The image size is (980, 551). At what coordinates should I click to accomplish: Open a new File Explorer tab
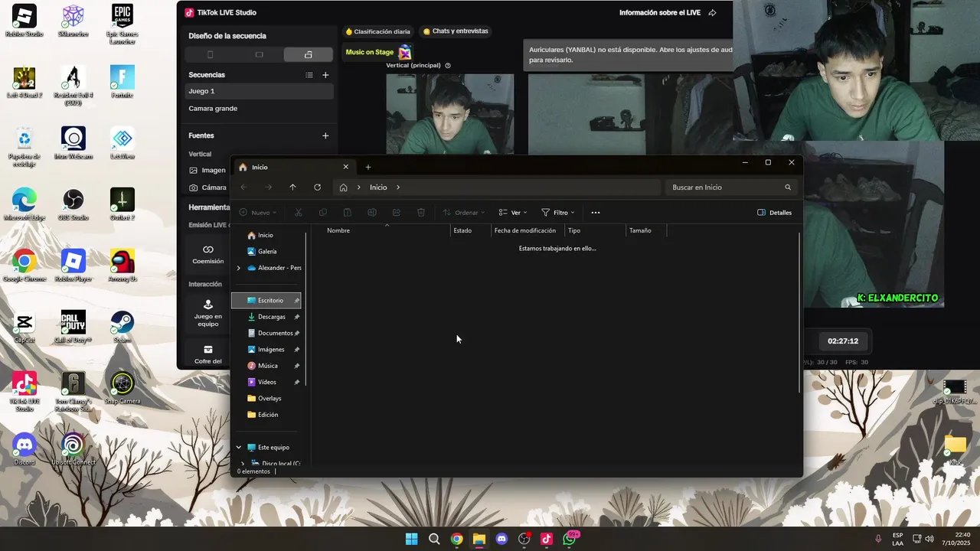(368, 167)
